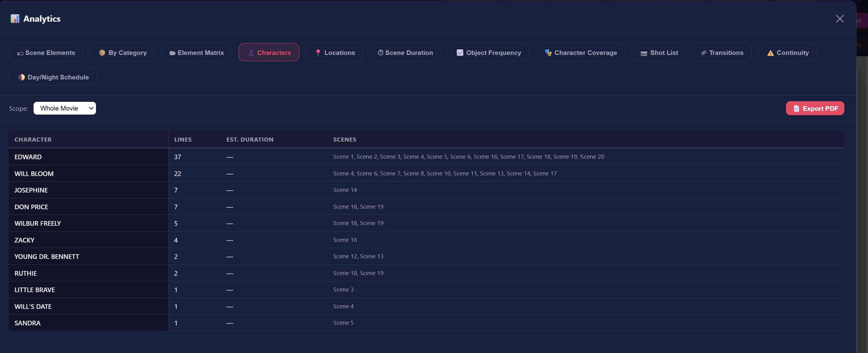Click the EST. DURATION column header

[x=250, y=139]
